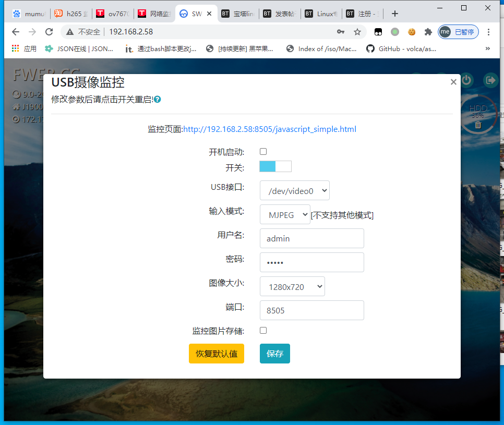Click the HDD trash can icon
This screenshot has height=425, width=504.
(478, 125)
